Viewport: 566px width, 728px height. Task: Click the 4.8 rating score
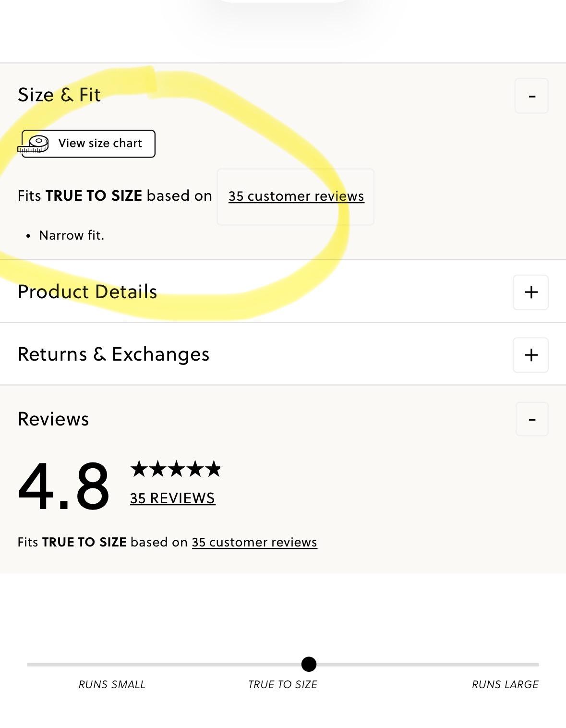click(64, 486)
